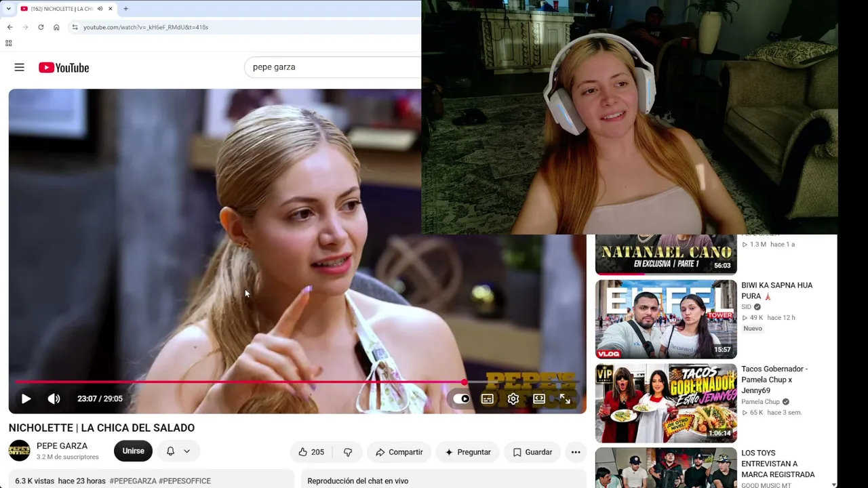The height and width of the screenshot is (488, 868).
Task: Click the YouTube search box
Action: [x=332, y=67]
